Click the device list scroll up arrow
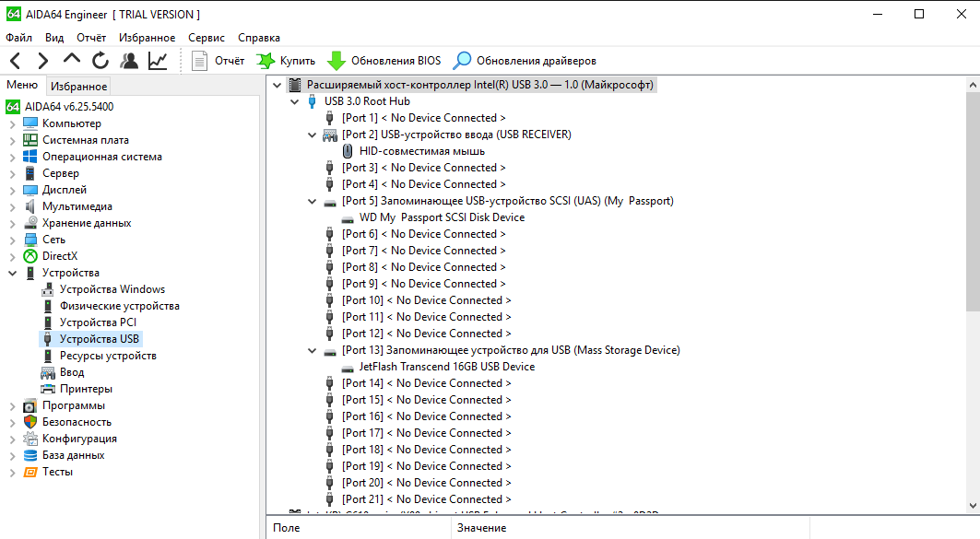Screen dimensions: 980x539 (973, 85)
